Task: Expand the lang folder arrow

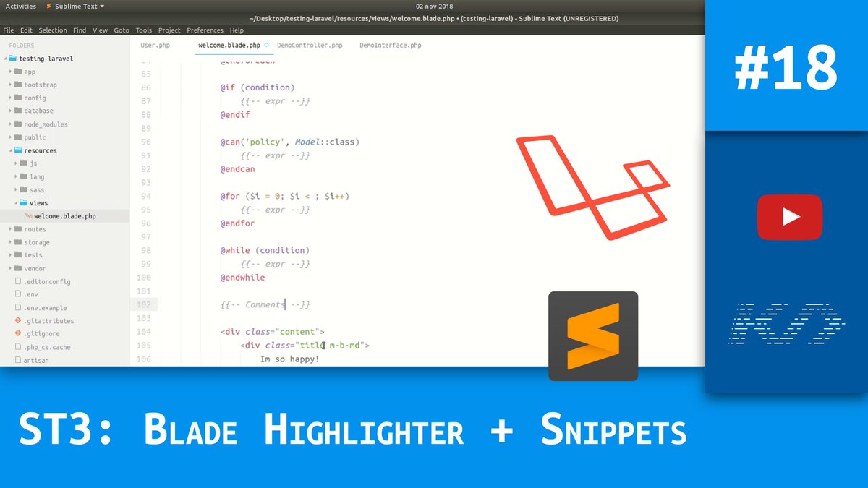Action: point(16,176)
